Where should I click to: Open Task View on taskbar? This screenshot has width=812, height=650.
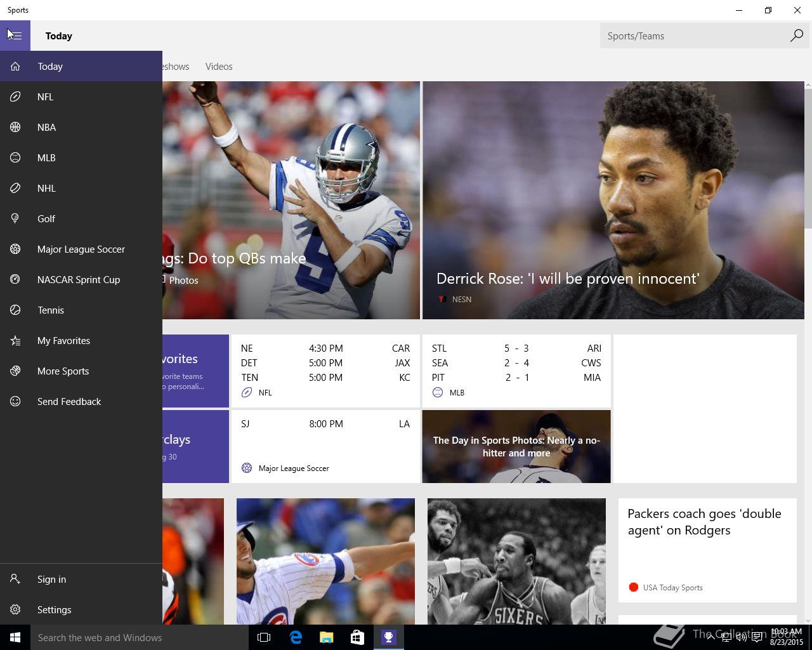[x=264, y=637]
